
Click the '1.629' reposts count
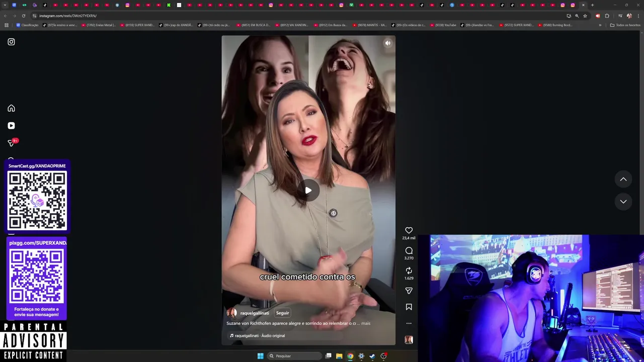click(x=409, y=278)
